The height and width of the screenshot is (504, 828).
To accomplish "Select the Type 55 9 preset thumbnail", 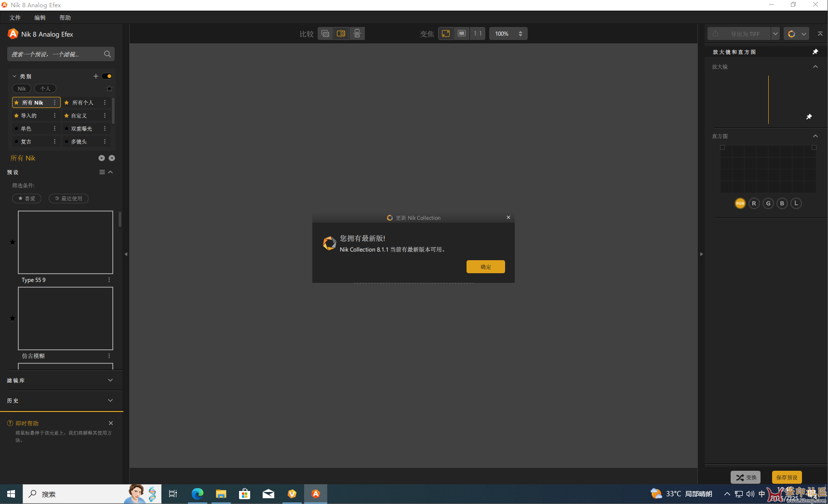I will click(66, 242).
